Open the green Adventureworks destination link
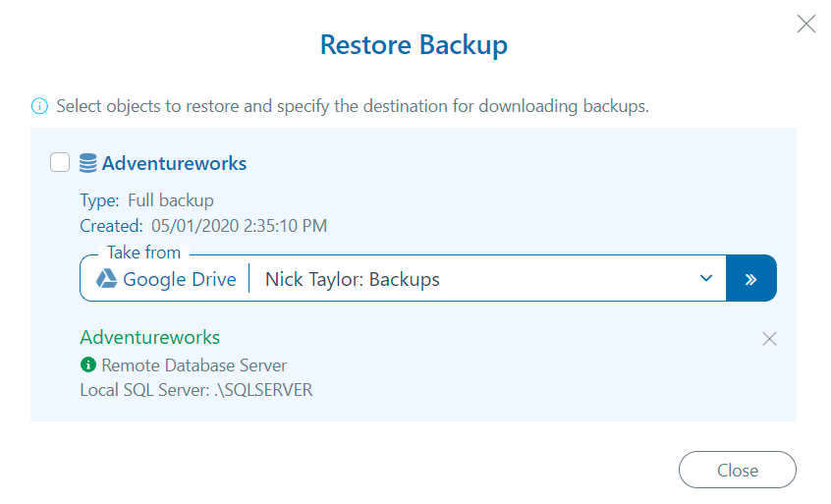The height and width of the screenshot is (504, 831). 149,338
